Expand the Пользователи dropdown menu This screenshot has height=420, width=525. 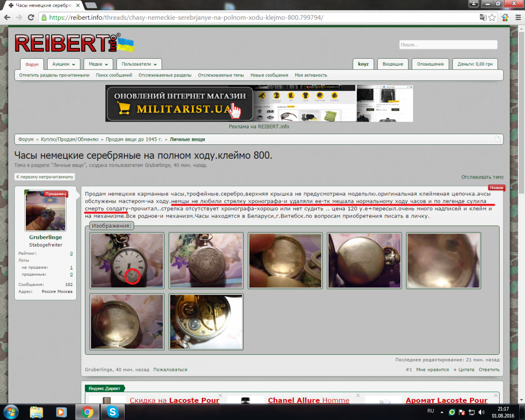click(139, 64)
